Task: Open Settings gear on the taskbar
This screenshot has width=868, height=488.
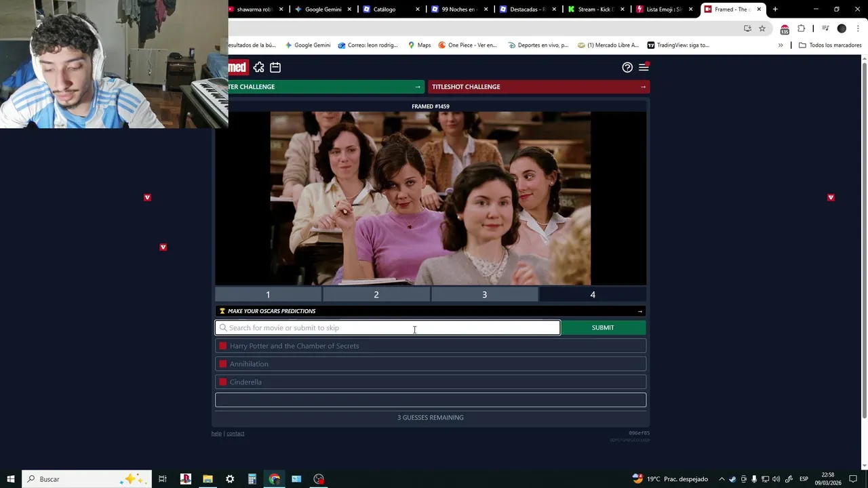Action: coord(230,479)
